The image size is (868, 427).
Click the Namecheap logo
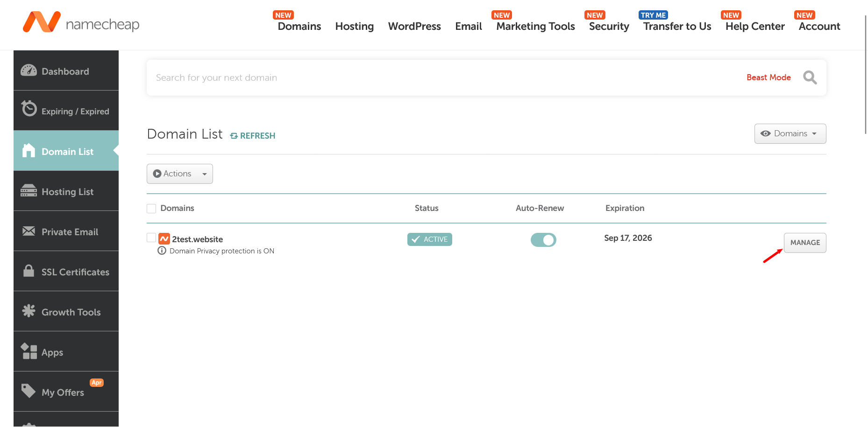coord(81,22)
